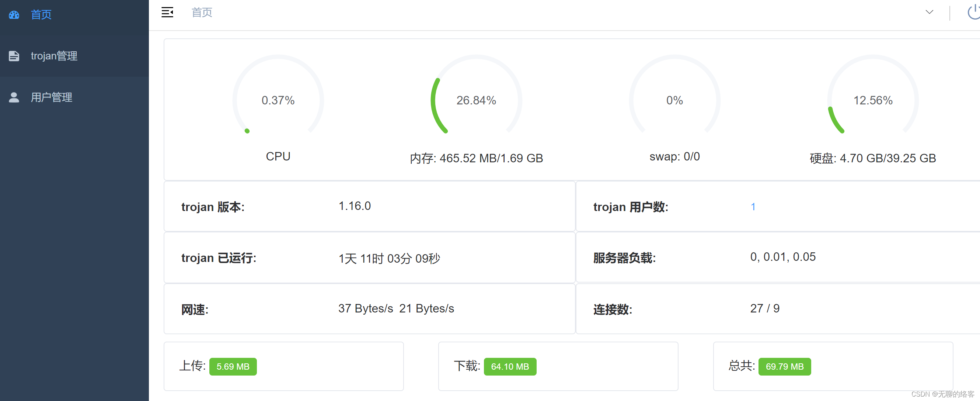Click the 总共: label
Viewport: 980px width, 401px height.
[x=742, y=366]
